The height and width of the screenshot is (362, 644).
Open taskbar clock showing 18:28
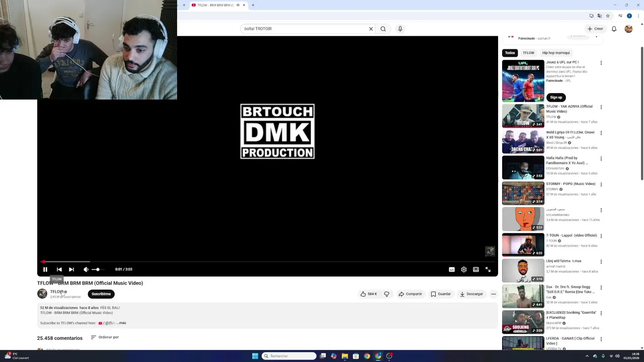631,356
